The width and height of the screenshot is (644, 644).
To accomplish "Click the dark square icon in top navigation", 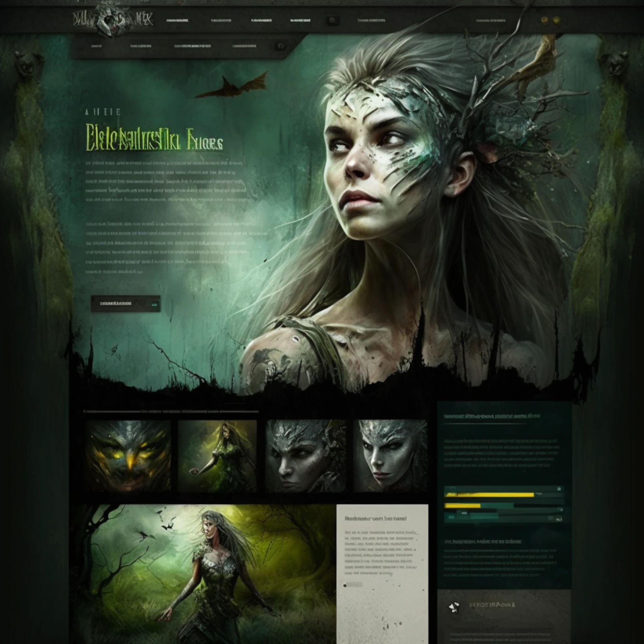I will point(332,21).
